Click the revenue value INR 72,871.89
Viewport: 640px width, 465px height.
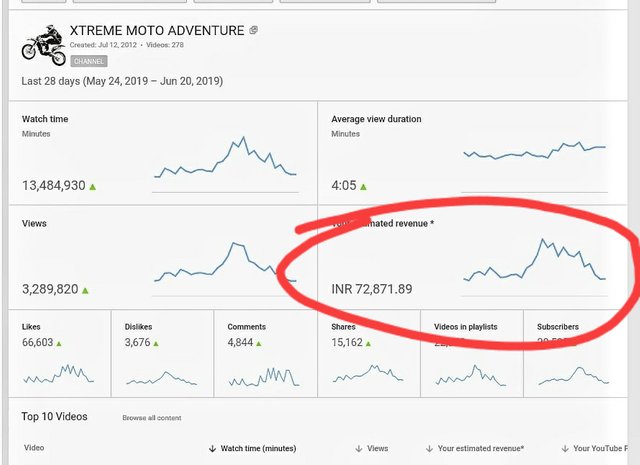(372, 289)
